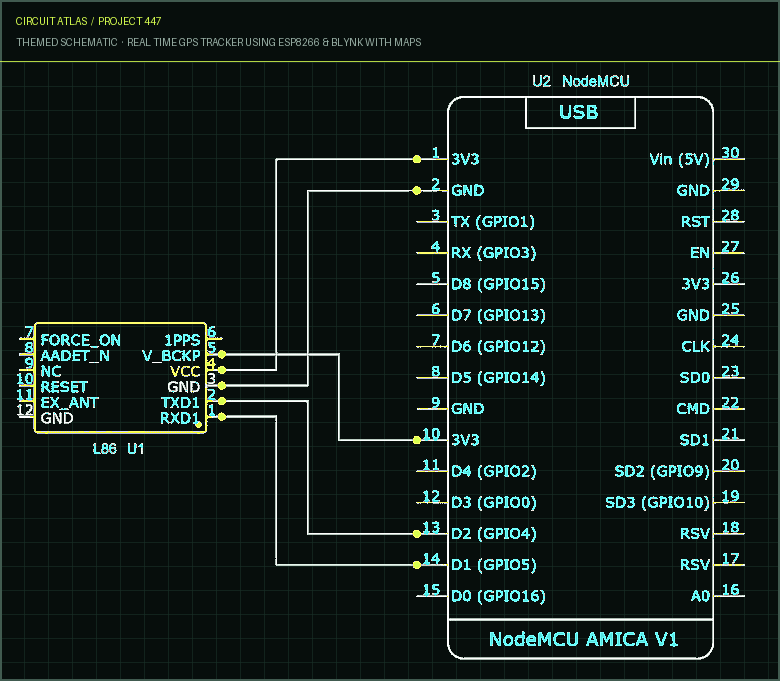Click the RXD1 pin label

pos(180,418)
